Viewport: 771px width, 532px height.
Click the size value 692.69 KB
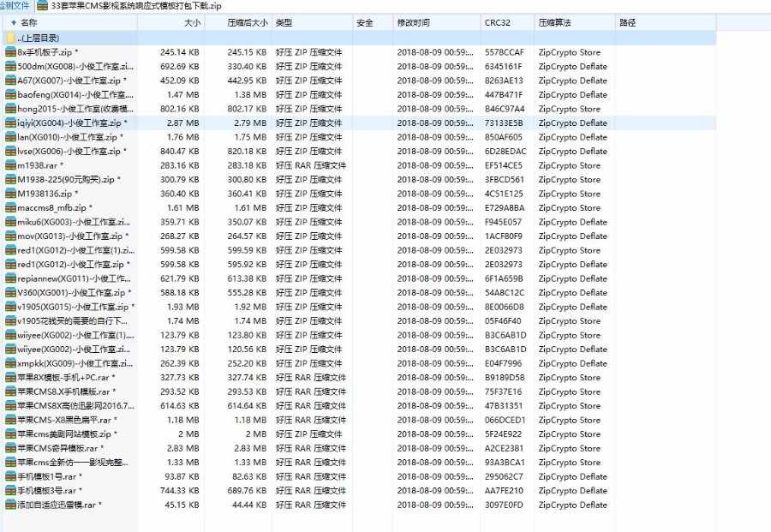180,66
